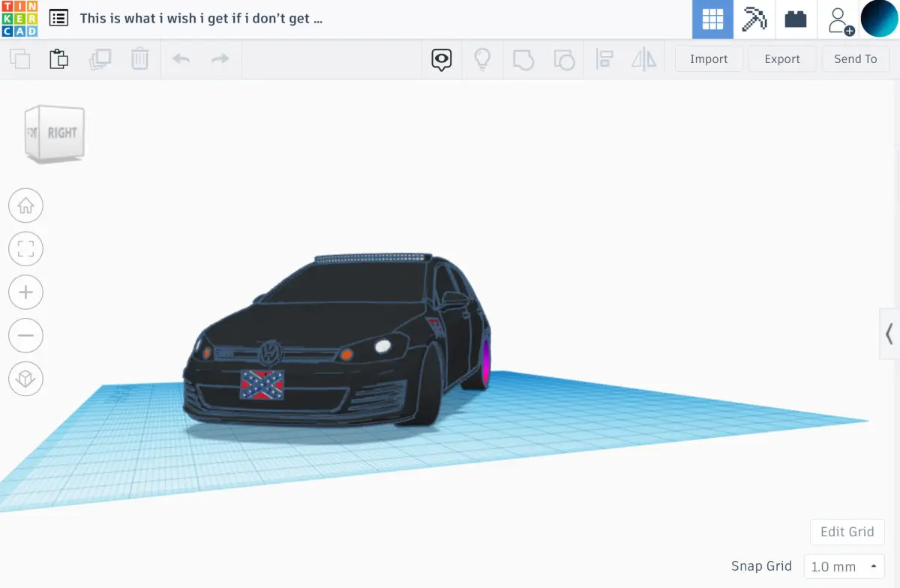Expand the collapsed shapes panel chevron

pos(889,333)
